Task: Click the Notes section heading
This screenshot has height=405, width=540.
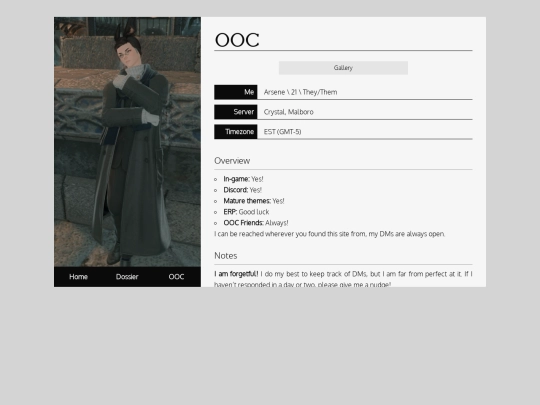Action: [x=226, y=256]
